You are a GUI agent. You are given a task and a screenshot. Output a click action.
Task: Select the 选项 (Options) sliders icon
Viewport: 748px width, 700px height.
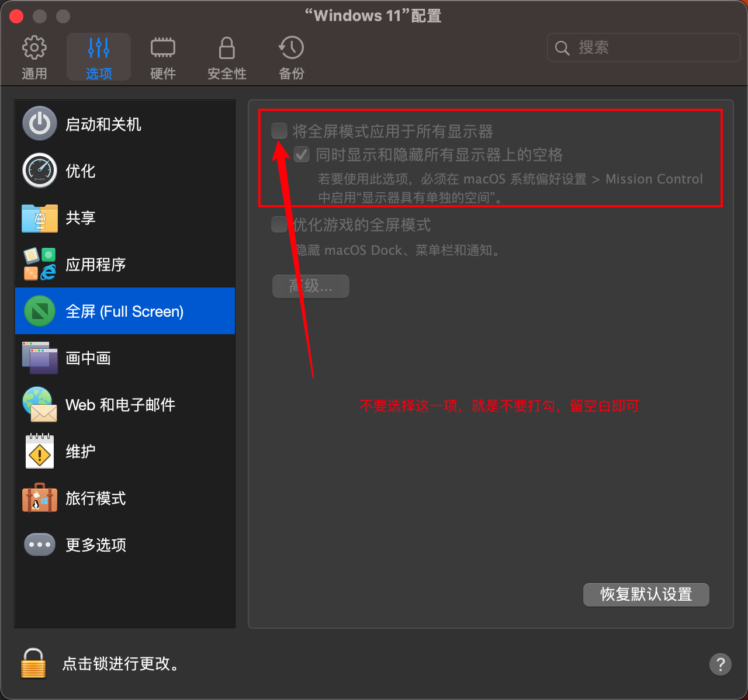click(99, 48)
